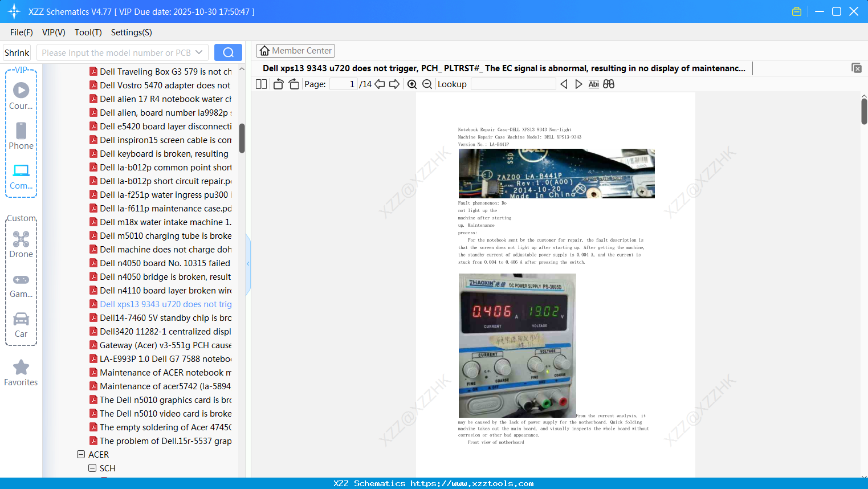The width and height of the screenshot is (868, 489).
Task: Jump to previous lookup result
Action: (564, 84)
